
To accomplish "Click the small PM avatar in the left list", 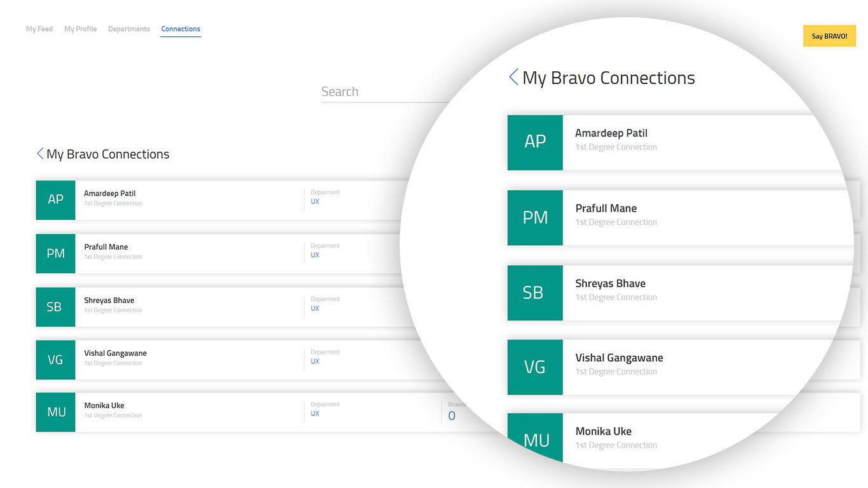I will click(55, 254).
